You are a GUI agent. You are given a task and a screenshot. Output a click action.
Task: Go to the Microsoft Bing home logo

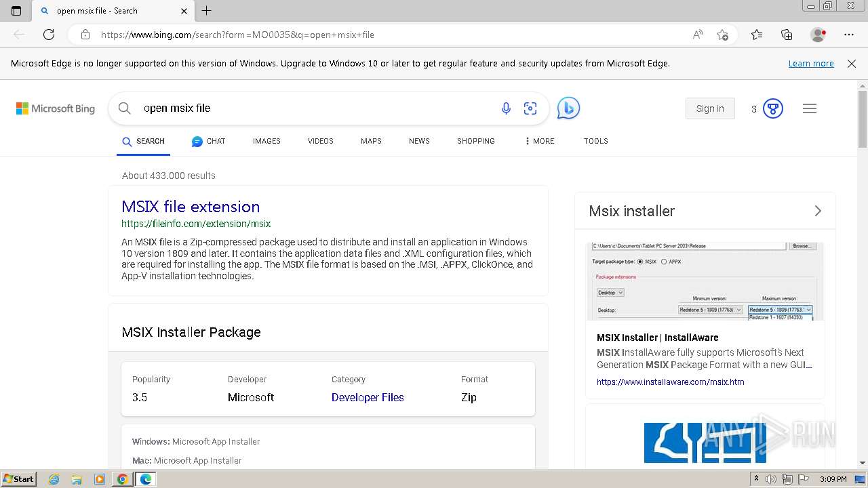[56, 108]
